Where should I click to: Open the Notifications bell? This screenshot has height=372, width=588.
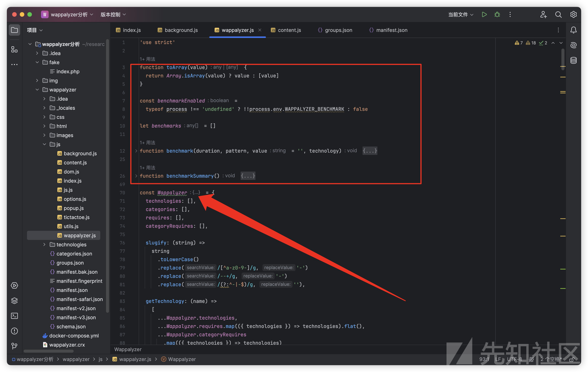tap(573, 30)
